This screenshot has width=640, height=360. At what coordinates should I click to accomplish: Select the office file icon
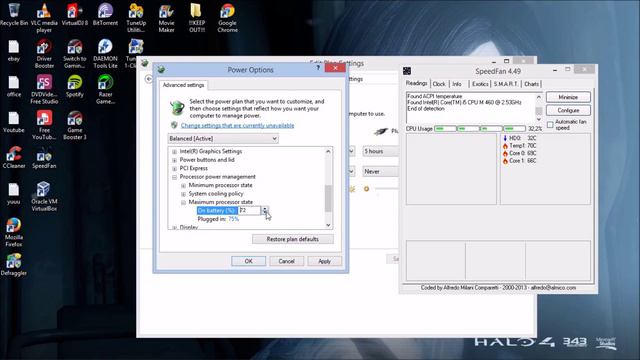tap(14, 86)
